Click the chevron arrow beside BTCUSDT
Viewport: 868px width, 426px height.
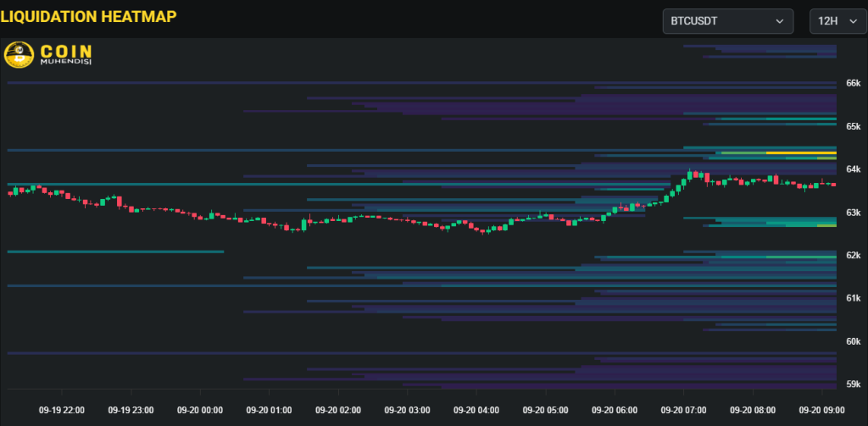pyautogui.click(x=779, y=21)
